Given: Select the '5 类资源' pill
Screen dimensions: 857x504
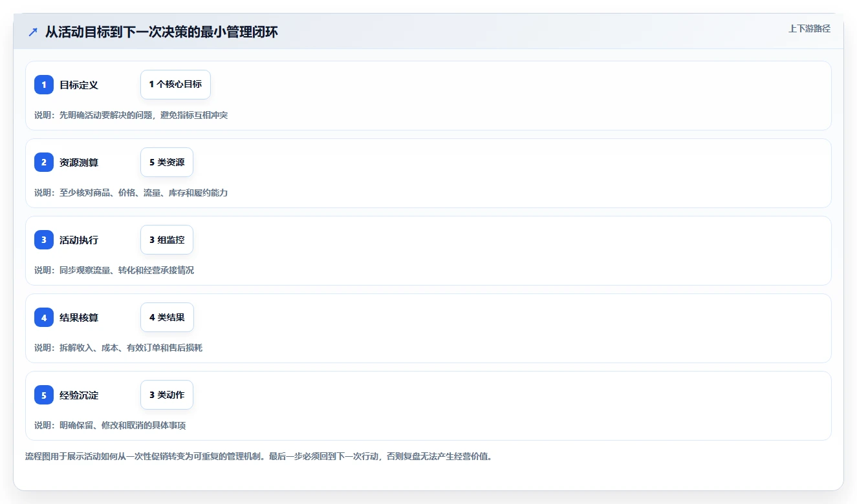Looking at the screenshot, I should [167, 162].
